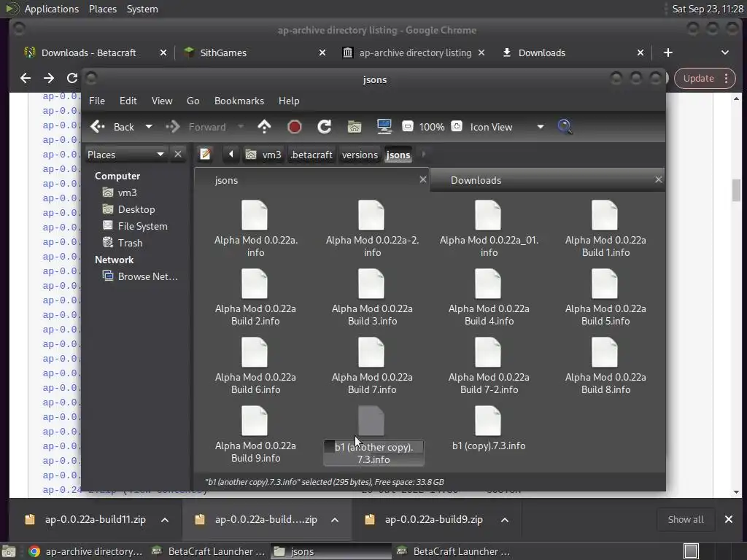
Task: Navigate to versions path segment
Action: coord(360,155)
